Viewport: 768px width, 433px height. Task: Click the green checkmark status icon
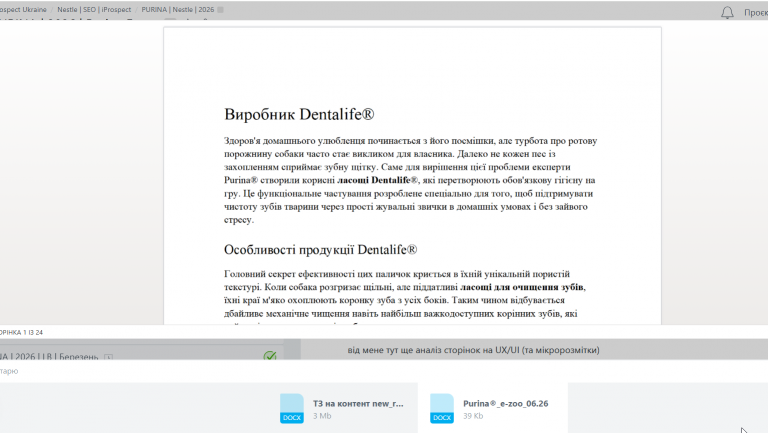point(270,356)
